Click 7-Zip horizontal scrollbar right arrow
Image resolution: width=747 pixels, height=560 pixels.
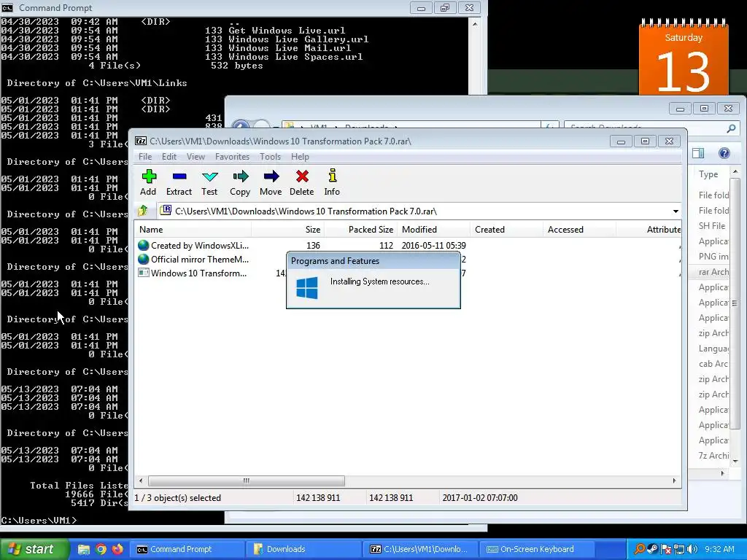[x=674, y=481]
